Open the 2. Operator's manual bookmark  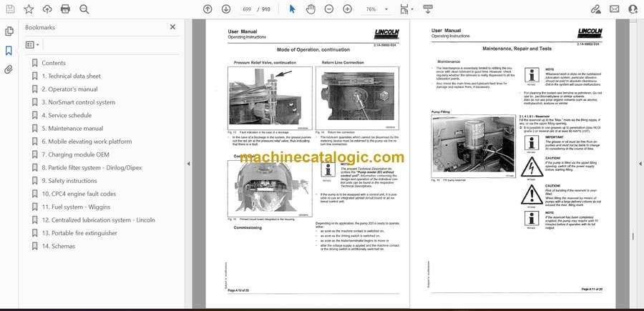click(x=70, y=89)
